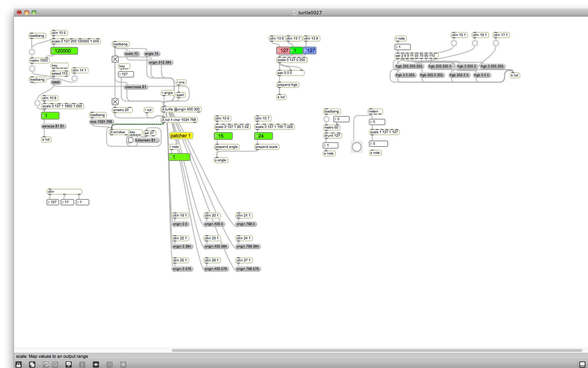Image resolution: width=588 pixels, height=368 pixels.
Task: Select the red 127 number box
Action: pyautogui.click(x=283, y=50)
